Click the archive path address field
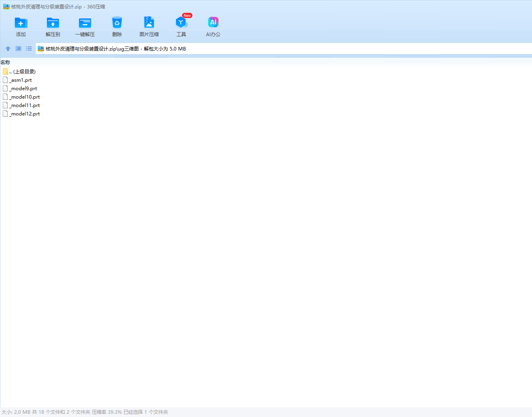532x417 pixels. [x=284, y=49]
